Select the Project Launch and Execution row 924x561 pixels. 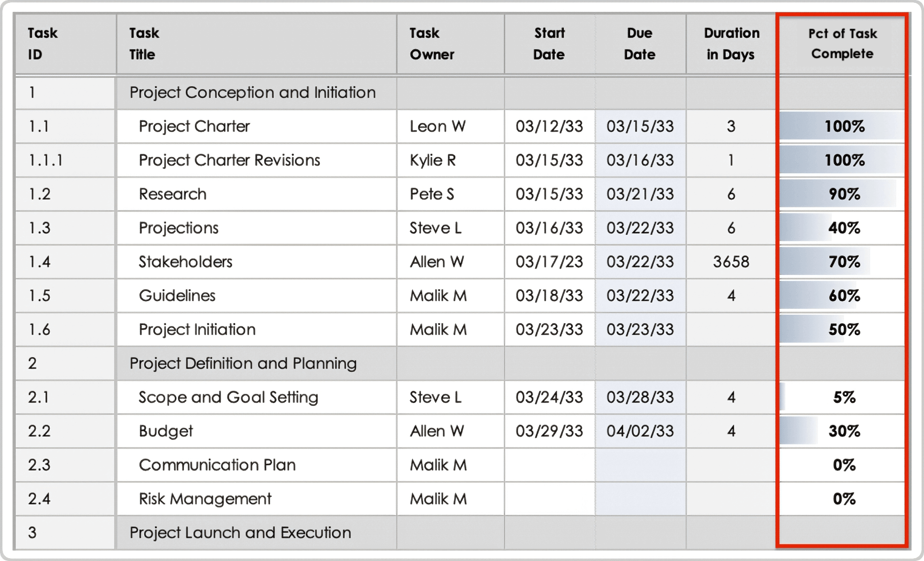[x=240, y=532]
